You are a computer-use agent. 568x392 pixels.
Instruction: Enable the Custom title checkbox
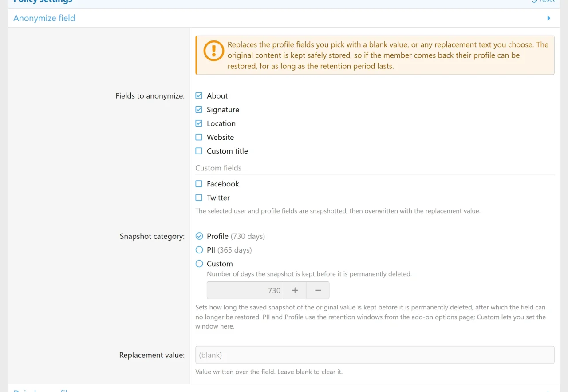pos(199,151)
